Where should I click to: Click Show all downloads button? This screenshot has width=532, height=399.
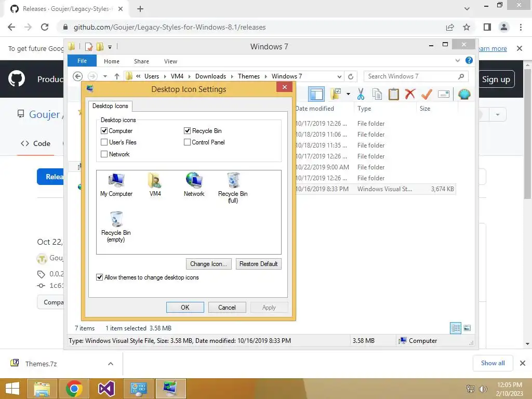pos(493,363)
